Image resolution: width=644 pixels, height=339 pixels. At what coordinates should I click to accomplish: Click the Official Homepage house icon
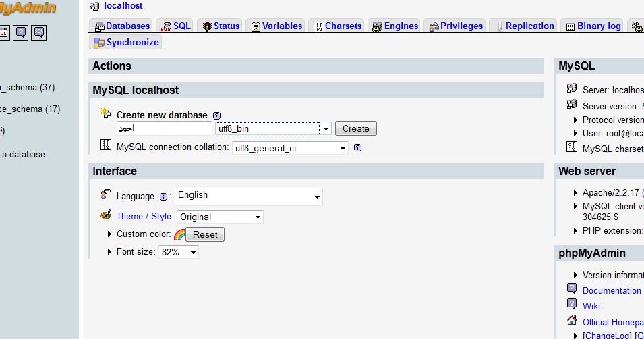pyautogui.click(x=572, y=319)
